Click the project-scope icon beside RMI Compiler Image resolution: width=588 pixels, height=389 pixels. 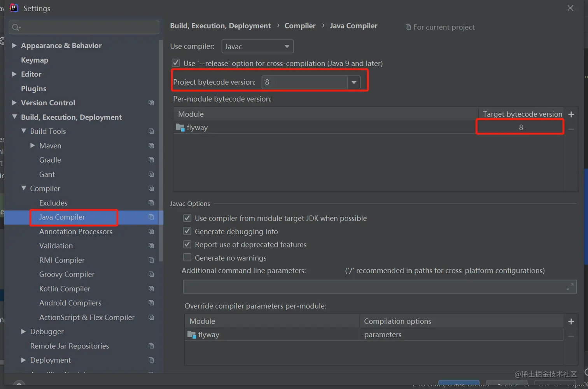click(151, 260)
